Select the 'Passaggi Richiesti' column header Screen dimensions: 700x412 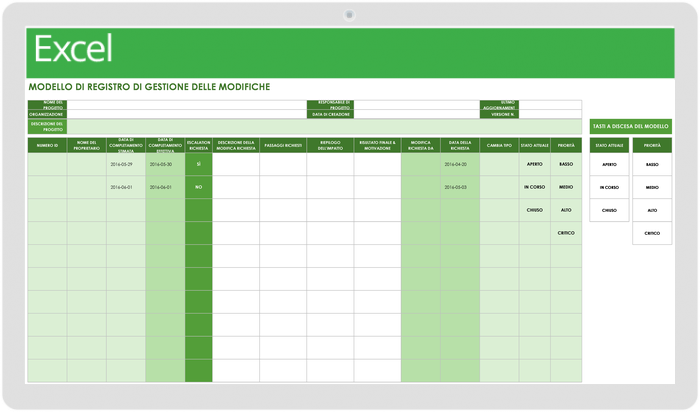(x=283, y=146)
